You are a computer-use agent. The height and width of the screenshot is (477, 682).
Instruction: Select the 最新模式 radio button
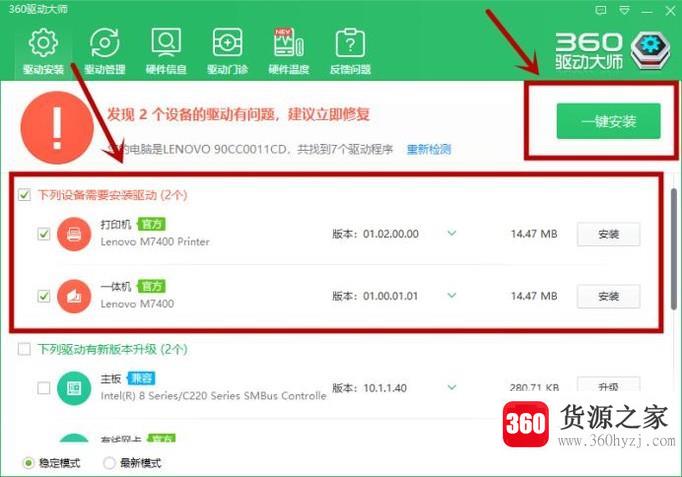coord(109,463)
